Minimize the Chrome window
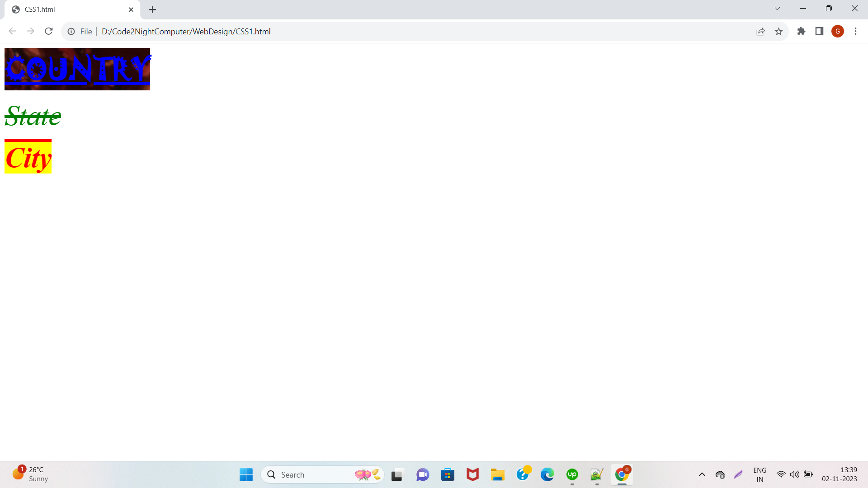 [x=803, y=9]
